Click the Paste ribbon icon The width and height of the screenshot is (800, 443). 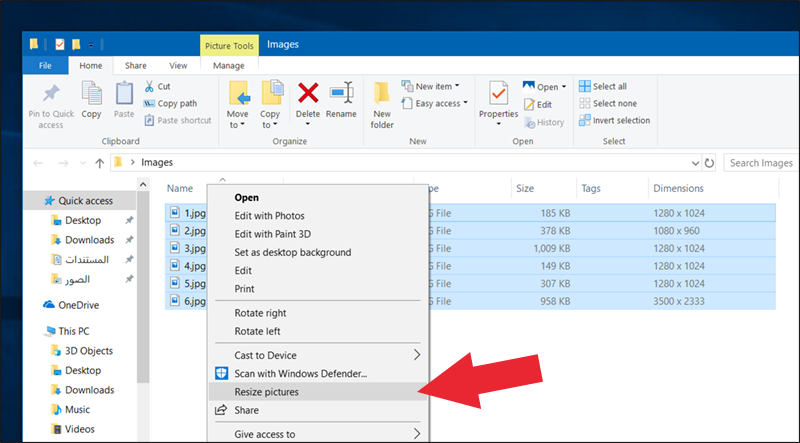pyautogui.click(x=124, y=94)
